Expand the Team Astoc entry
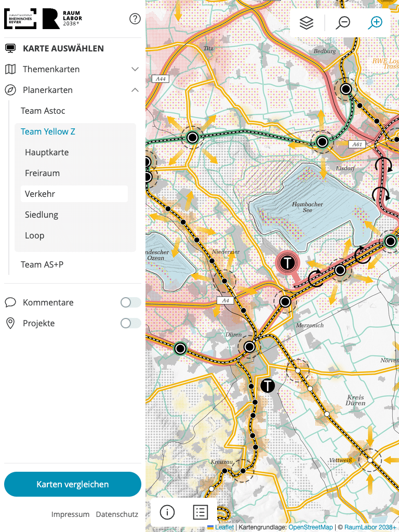 click(43, 111)
